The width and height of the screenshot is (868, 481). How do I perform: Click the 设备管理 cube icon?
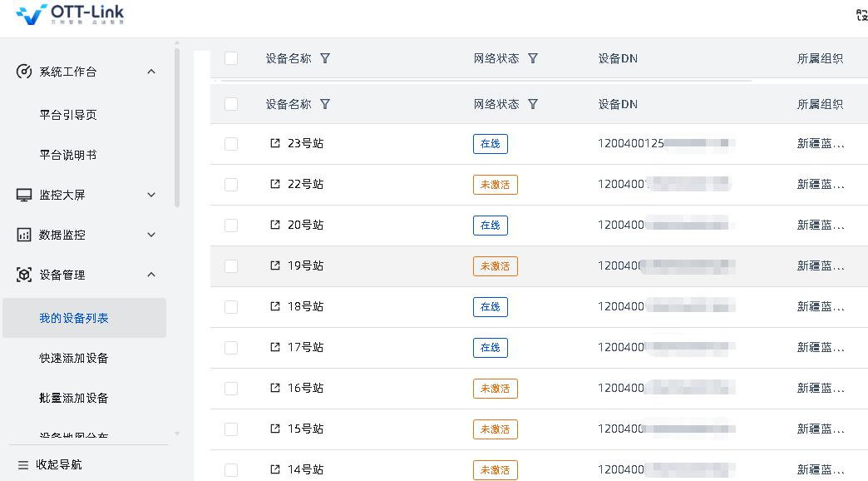(x=24, y=275)
